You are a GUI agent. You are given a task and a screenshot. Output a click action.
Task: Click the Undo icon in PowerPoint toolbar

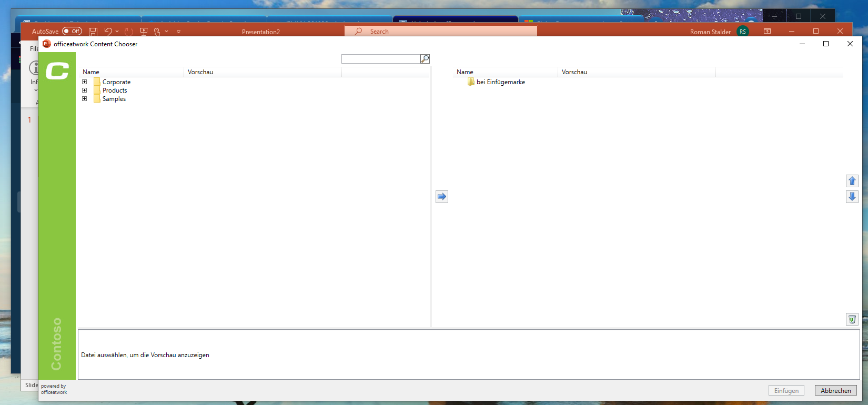coord(108,32)
